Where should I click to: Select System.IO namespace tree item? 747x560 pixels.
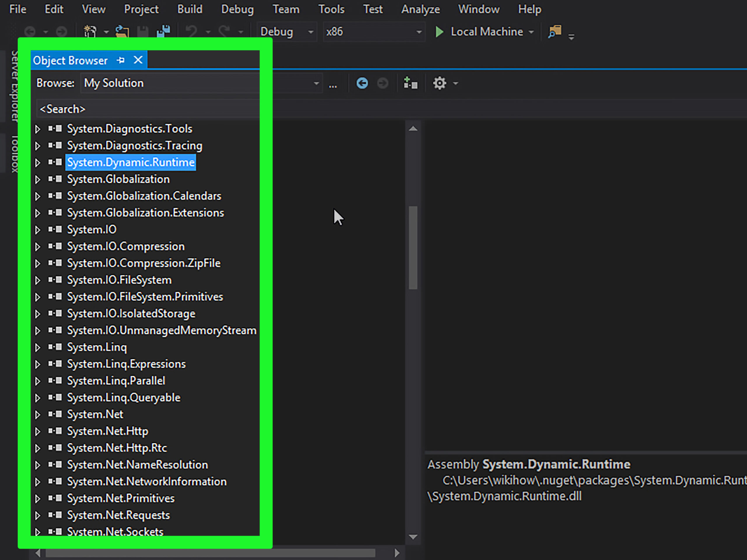91,229
